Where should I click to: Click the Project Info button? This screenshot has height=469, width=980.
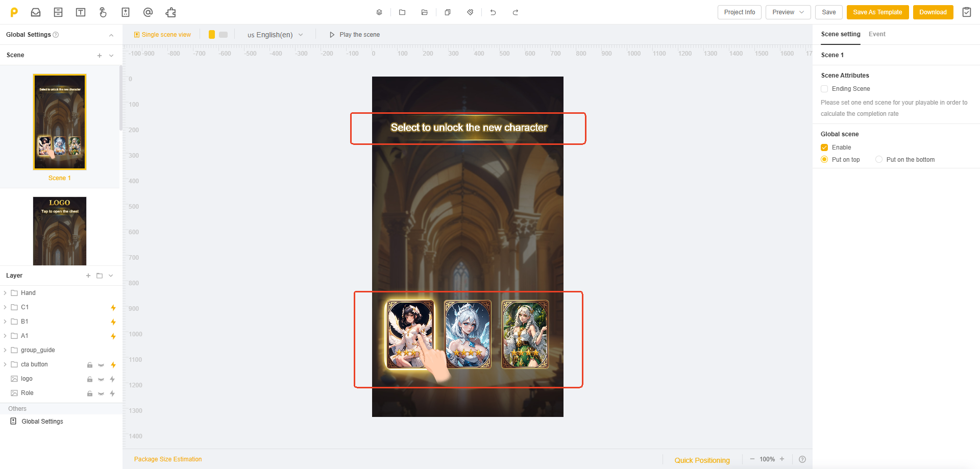coord(740,12)
